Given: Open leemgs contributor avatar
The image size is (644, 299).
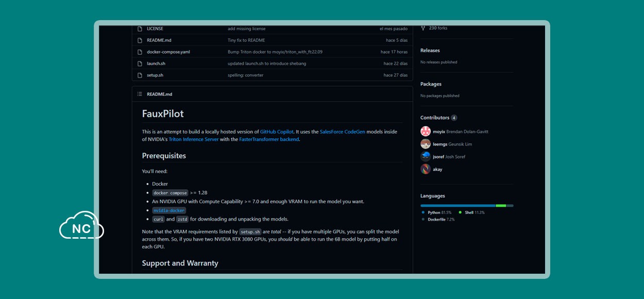Looking at the screenshot, I should (x=426, y=144).
